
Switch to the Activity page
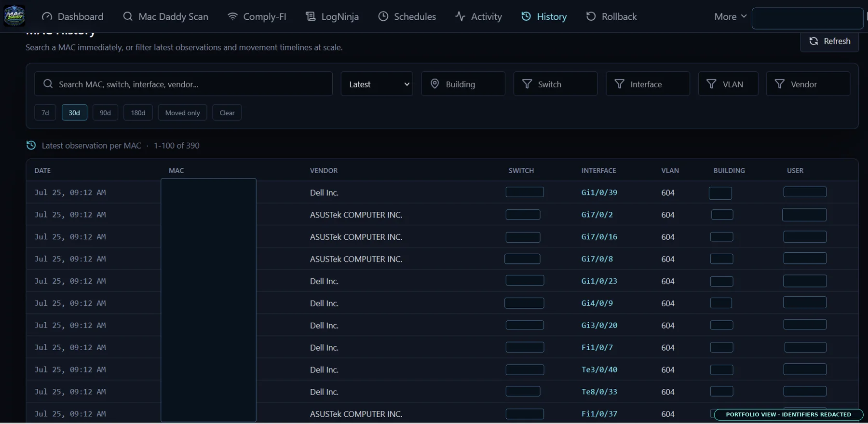click(x=479, y=16)
